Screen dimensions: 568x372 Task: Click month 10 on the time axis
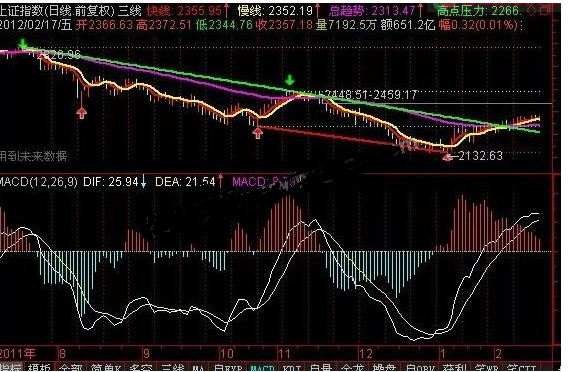pos(227,354)
